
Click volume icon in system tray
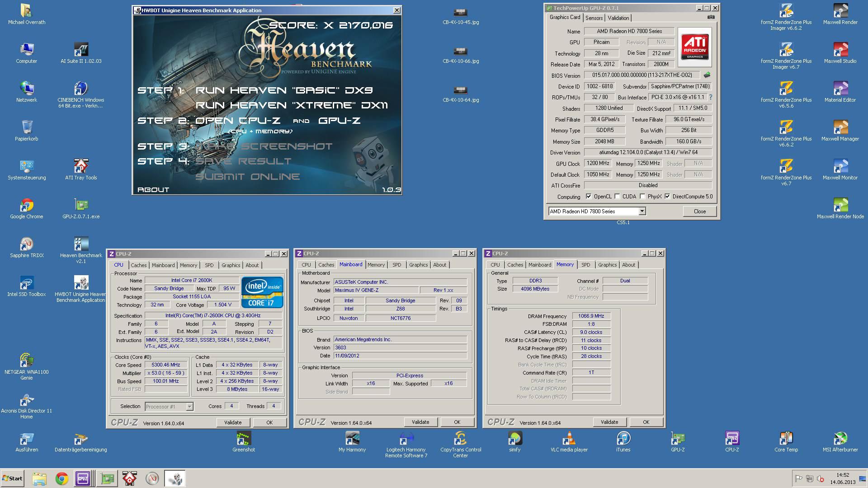(x=821, y=479)
